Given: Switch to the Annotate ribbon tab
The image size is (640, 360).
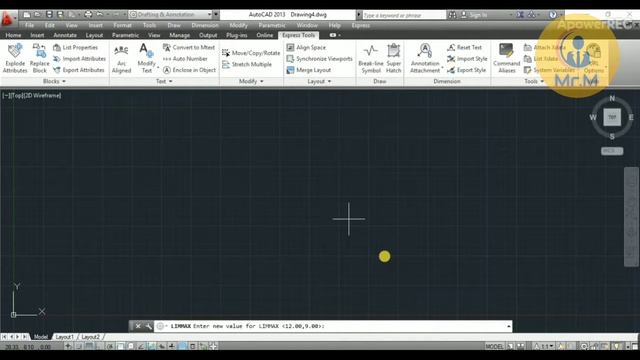Looking at the screenshot, I should pyautogui.click(x=65, y=35).
